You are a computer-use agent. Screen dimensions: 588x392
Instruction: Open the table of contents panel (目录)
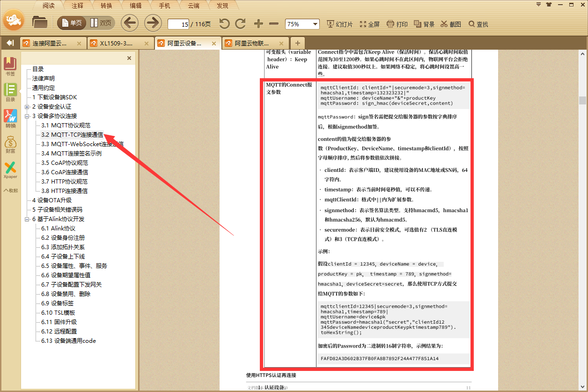(x=10, y=92)
